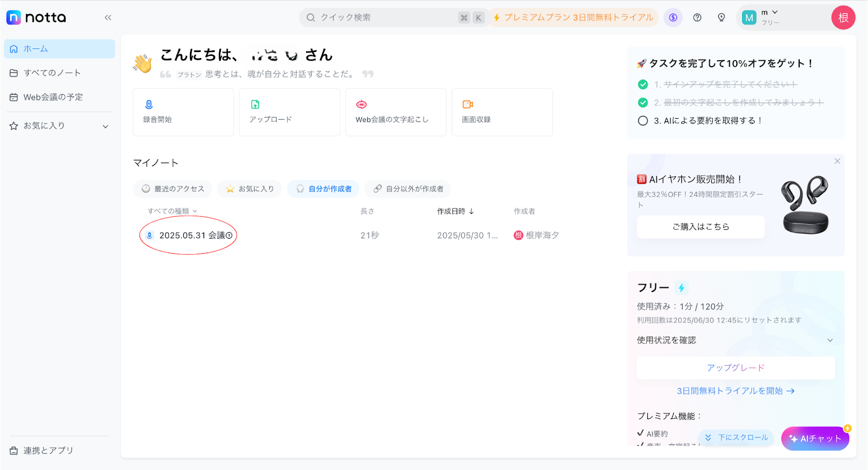
Task: Open the すべての種類 filter dropdown
Action: click(172, 211)
